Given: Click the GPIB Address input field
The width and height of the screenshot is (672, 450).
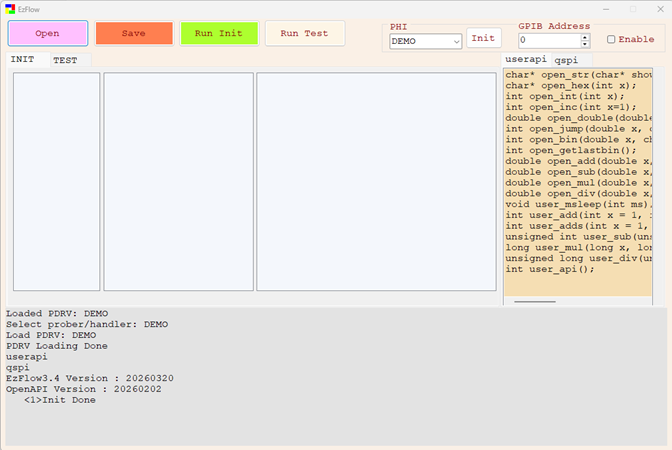Looking at the screenshot, I should (549, 40).
